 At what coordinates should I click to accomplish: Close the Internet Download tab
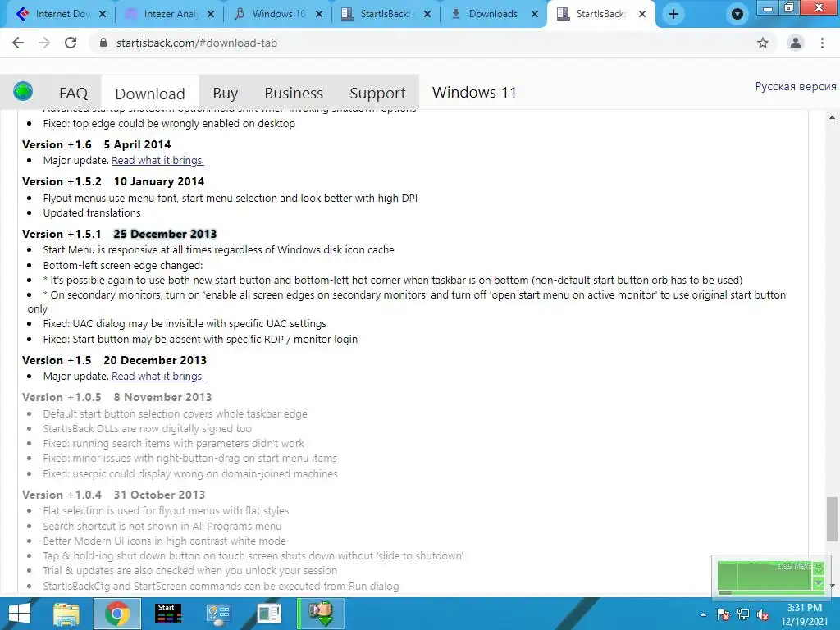103,14
